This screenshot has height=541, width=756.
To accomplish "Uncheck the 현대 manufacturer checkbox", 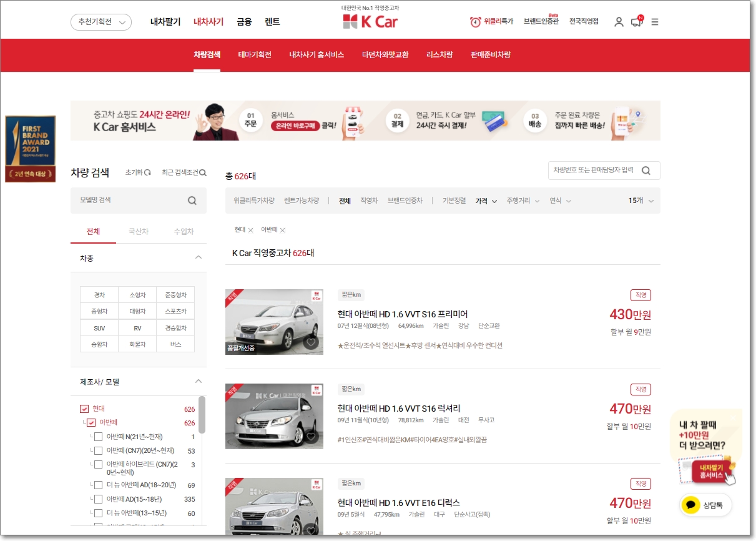I will (x=84, y=409).
